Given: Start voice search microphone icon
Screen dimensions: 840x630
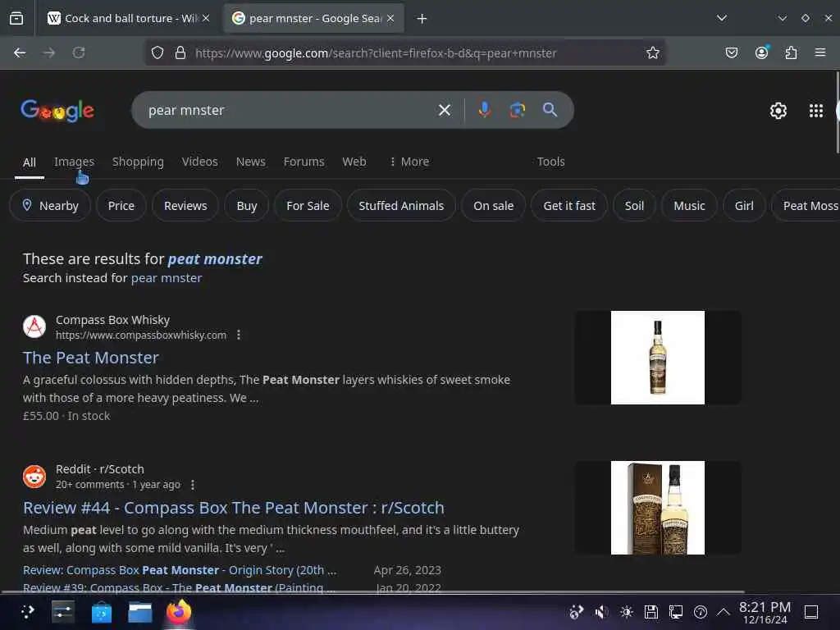Looking at the screenshot, I should click(484, 110).
